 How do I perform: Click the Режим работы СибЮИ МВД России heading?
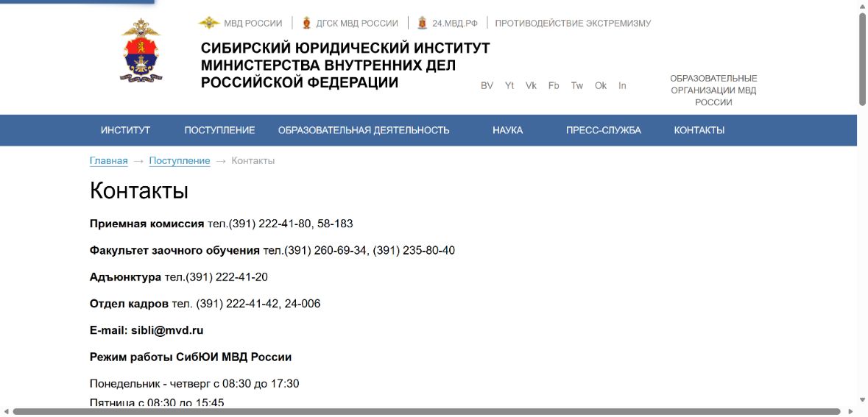191,357
